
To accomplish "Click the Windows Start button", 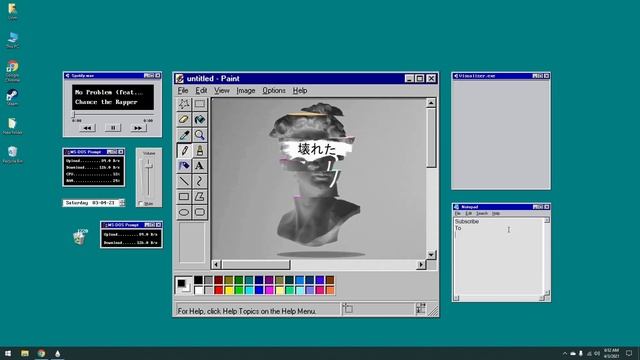I will click(8, 353).
